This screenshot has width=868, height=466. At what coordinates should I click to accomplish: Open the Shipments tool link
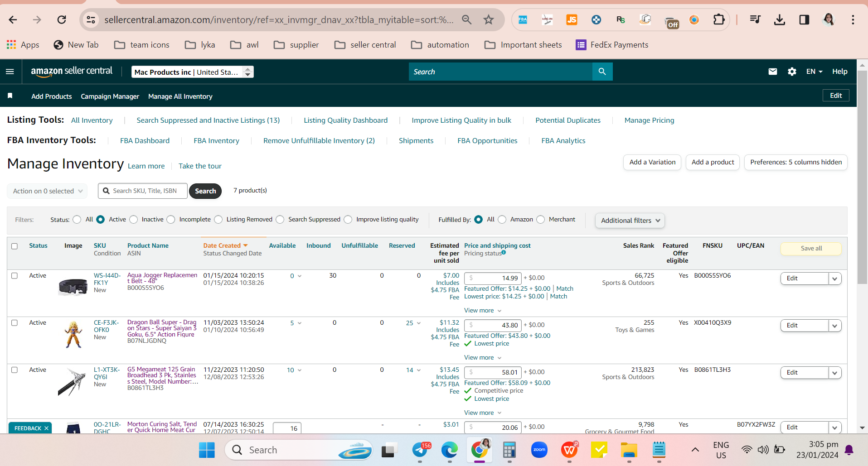(416, 141)
